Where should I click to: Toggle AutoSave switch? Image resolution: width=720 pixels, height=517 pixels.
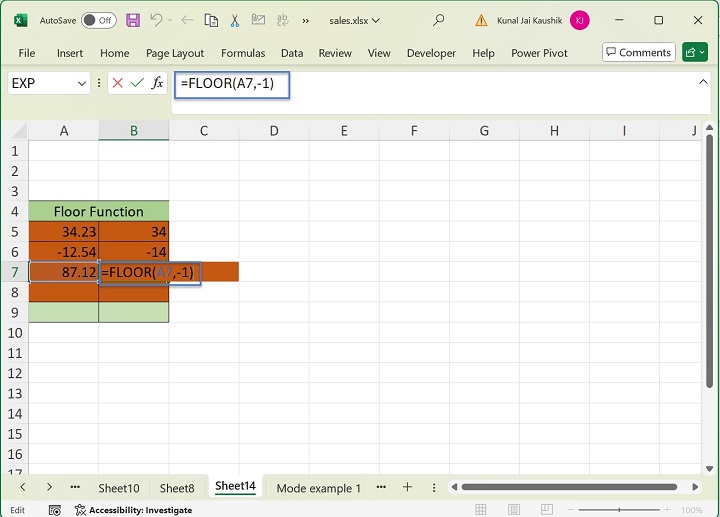pos(99,20)
